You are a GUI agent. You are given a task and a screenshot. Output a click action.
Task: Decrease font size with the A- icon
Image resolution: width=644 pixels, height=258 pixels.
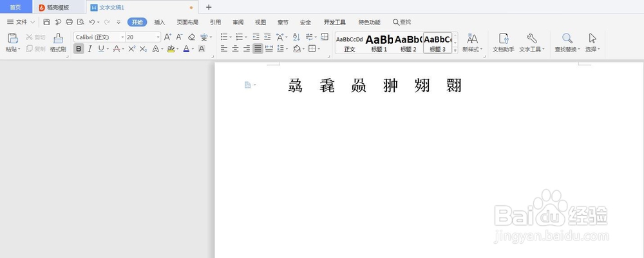click(180, 37)
